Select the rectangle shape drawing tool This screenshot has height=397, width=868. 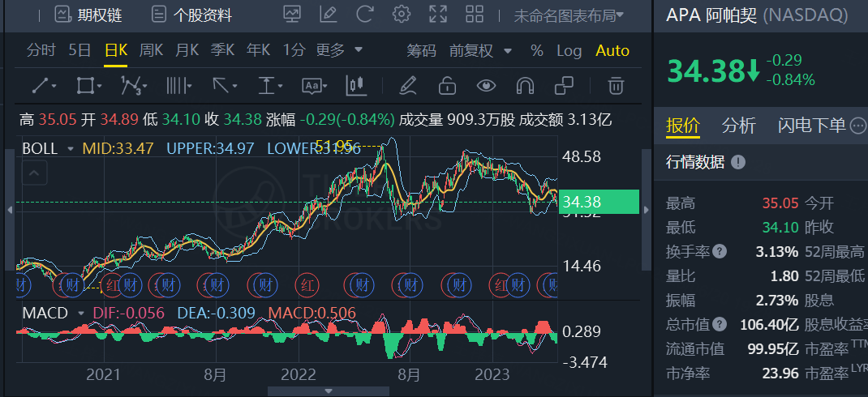[x=88, y=86]
